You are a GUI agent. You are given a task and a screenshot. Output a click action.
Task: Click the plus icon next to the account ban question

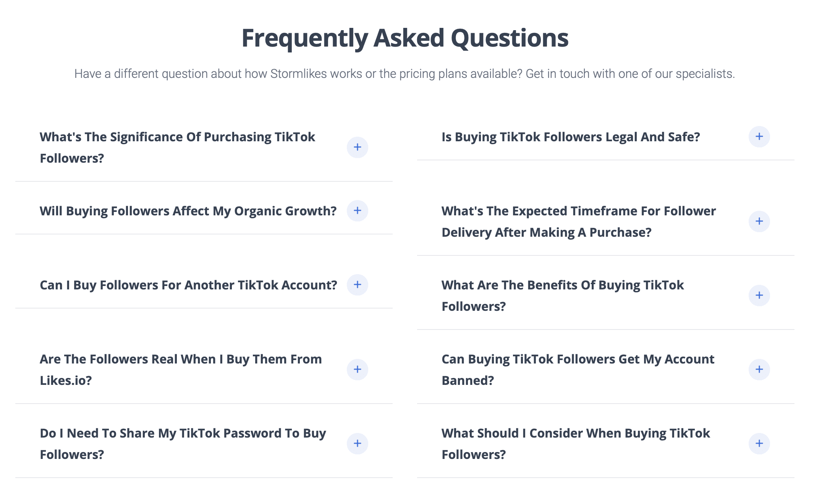click(x=759, y=369)
